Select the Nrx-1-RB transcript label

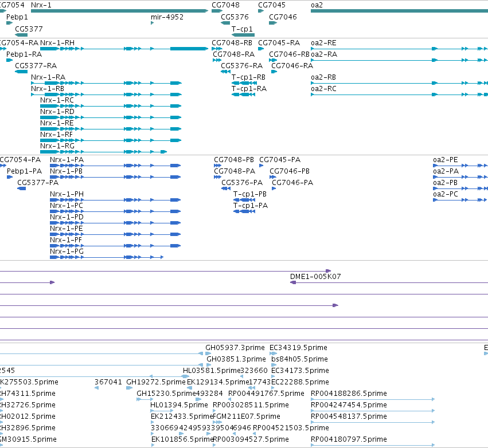point(48,89)
